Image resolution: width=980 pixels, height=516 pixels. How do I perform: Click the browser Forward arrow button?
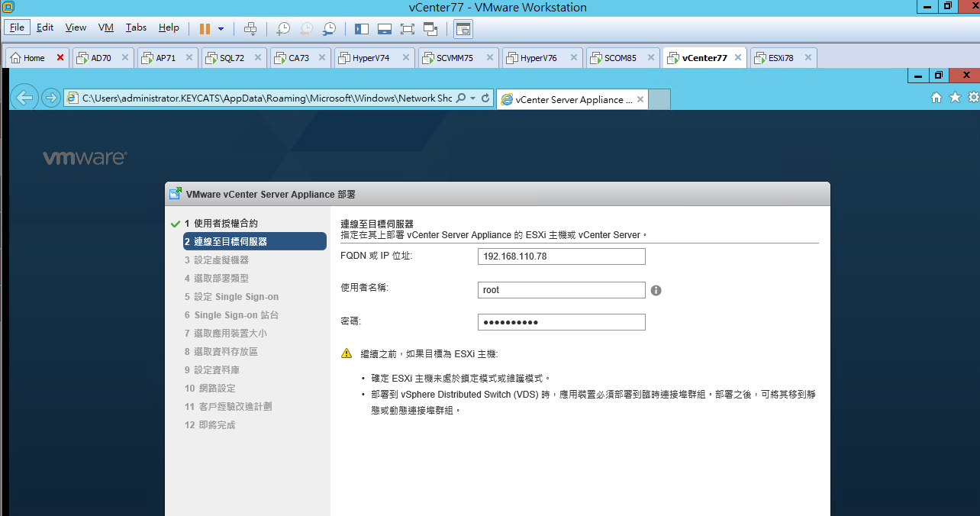point(51,98)
